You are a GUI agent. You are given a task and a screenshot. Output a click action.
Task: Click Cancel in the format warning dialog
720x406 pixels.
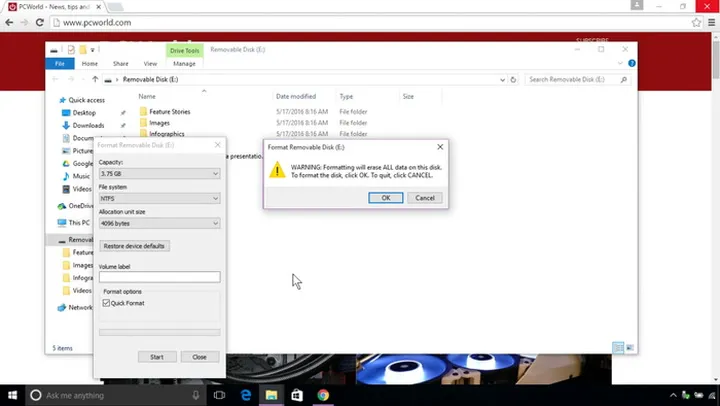425,198
